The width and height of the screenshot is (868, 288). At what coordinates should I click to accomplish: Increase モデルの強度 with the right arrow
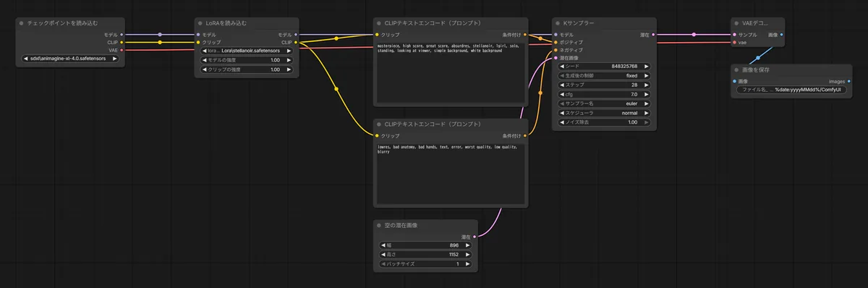tap(289, 60)
